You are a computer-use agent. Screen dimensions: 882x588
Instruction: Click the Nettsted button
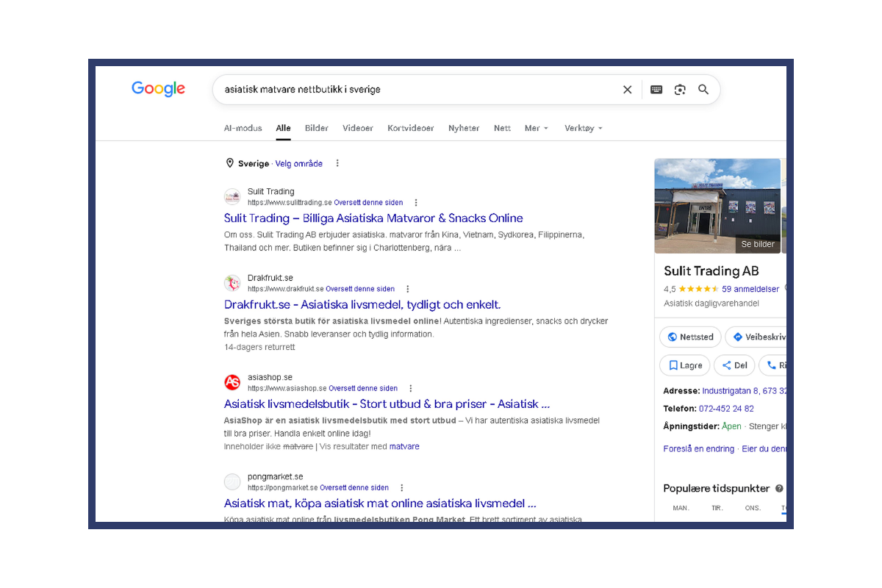pyautogui.click(x=690, y=337)
